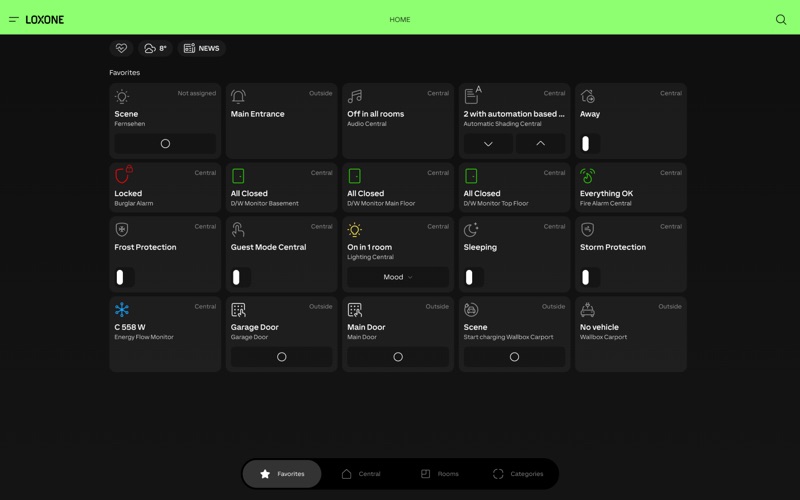
Task: Start charging Wallbox Carport circle button
Action: click(514, 357)
